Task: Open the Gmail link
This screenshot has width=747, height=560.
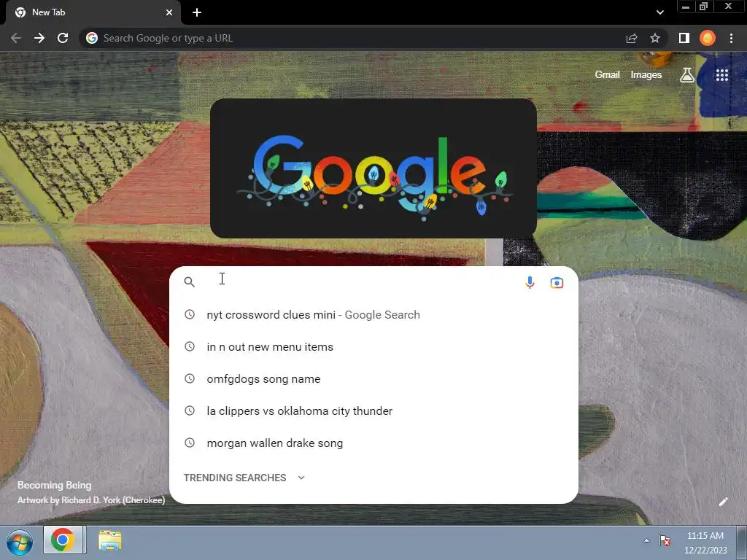Action: click(607, 75)
